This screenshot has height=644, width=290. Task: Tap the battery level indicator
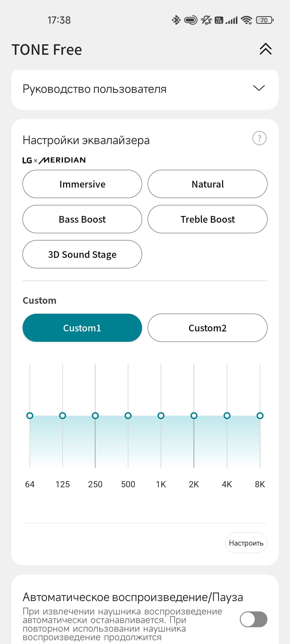click(264, 20)
